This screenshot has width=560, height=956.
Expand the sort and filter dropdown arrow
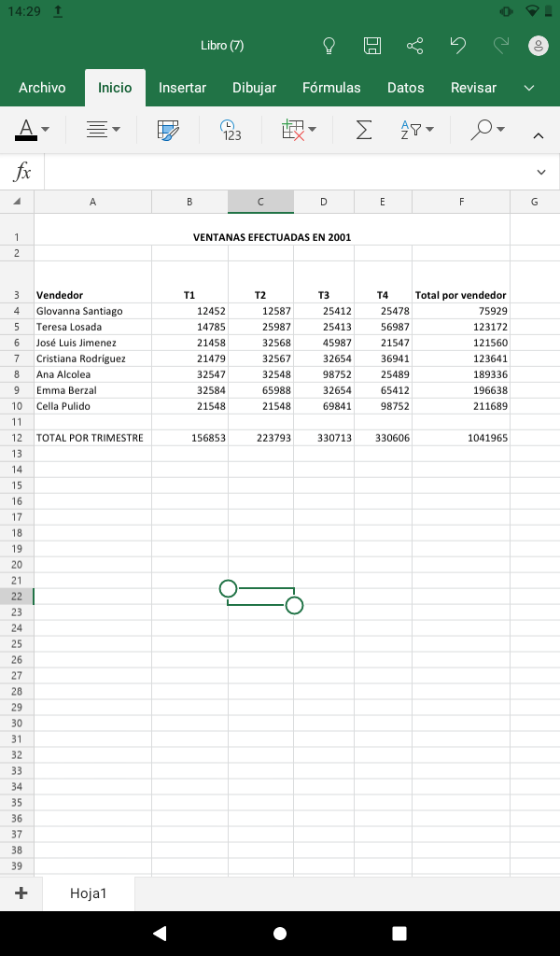tap(430, 129)
